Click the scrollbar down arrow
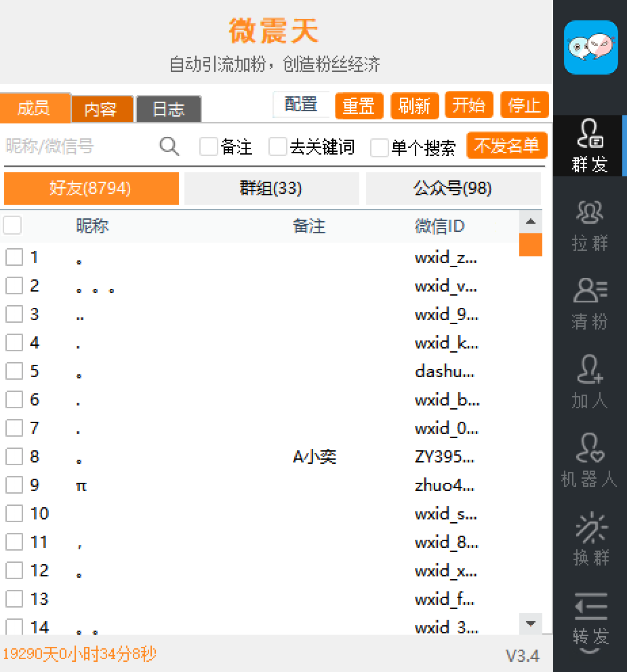This screenshot has width=627, height=672. (531, 624)
